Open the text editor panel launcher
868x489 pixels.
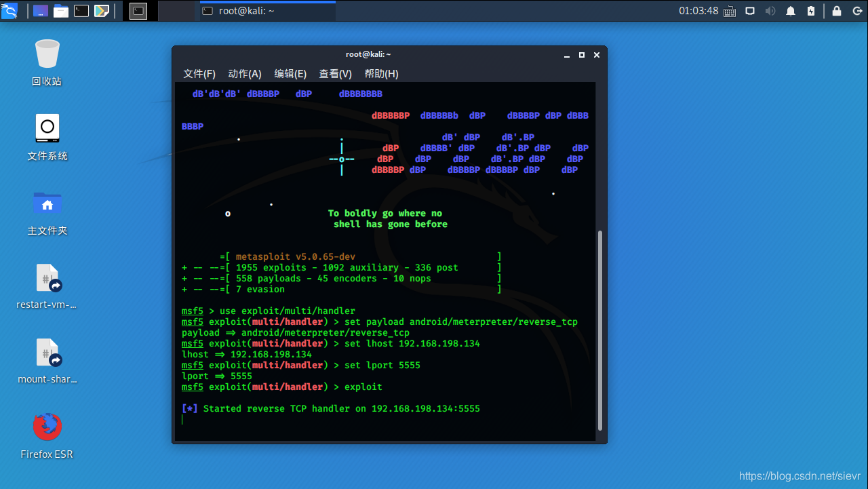[x=102, y=11]
